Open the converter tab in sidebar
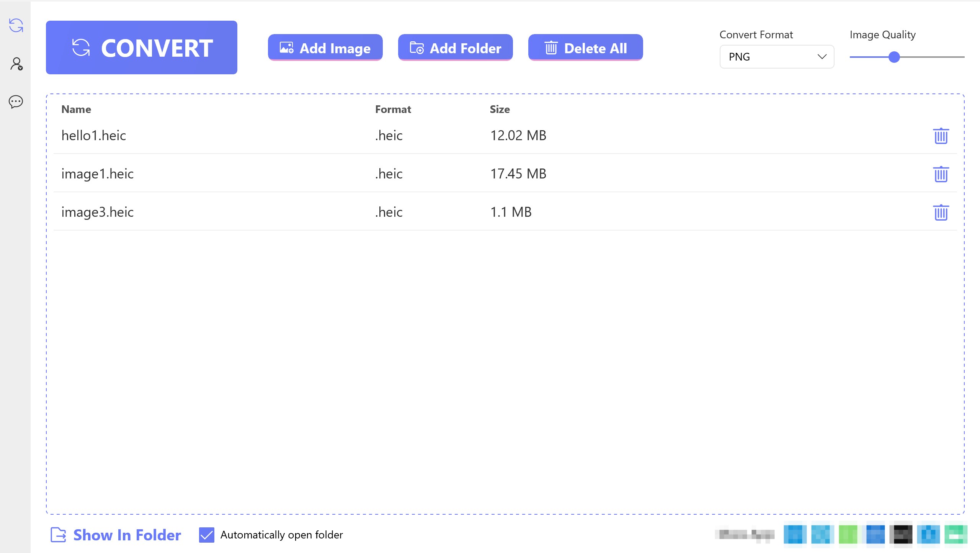This screenshot has width=980, height=553. [x=16, y=26]
